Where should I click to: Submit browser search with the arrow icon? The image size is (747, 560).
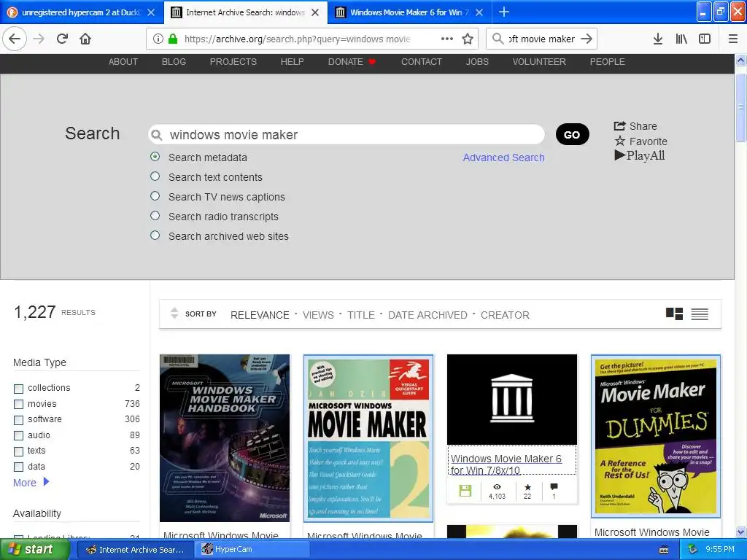coord(587,39)
